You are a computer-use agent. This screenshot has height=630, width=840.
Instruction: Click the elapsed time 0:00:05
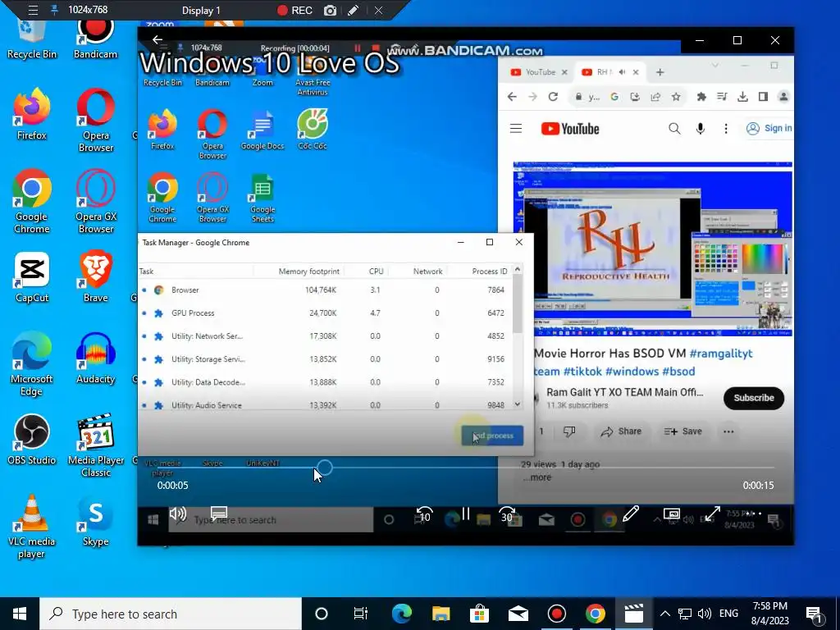[172, 486]
